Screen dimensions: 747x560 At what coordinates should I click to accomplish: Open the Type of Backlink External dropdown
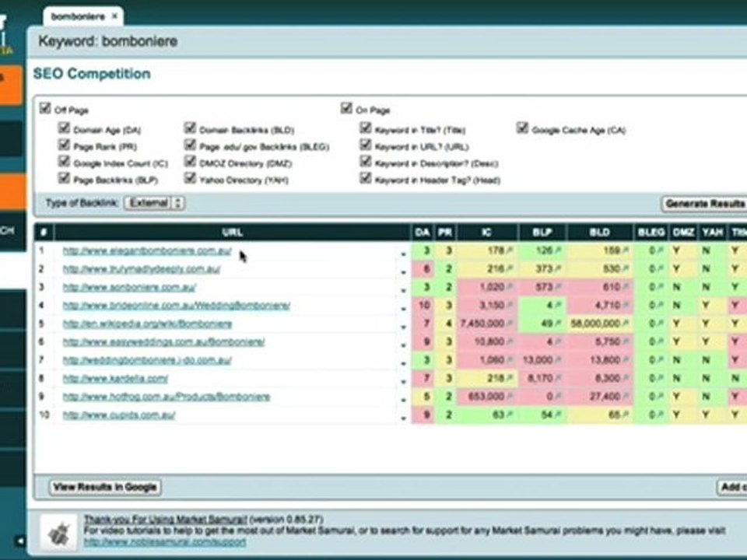[154, 203]
